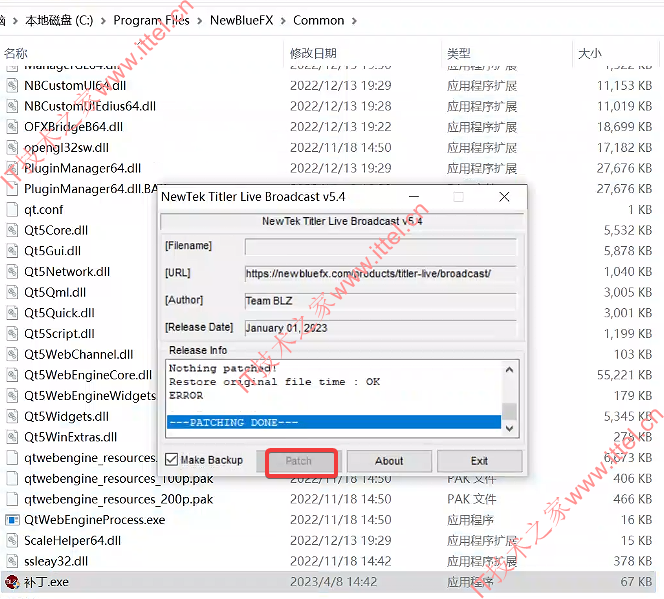The width and height of the screenshot is (664, 599).
Task: Click the qt.conf file icon
Action: (x=12, y=210)
